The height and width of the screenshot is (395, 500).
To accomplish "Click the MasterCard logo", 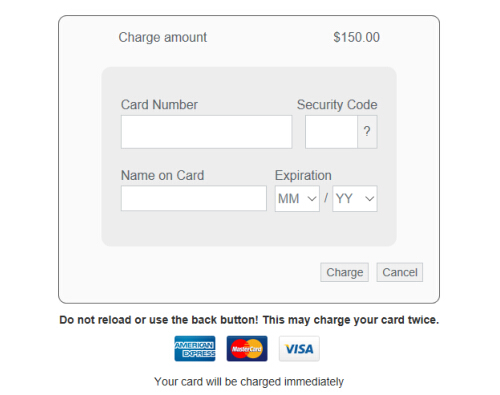I will click(247, 348).
